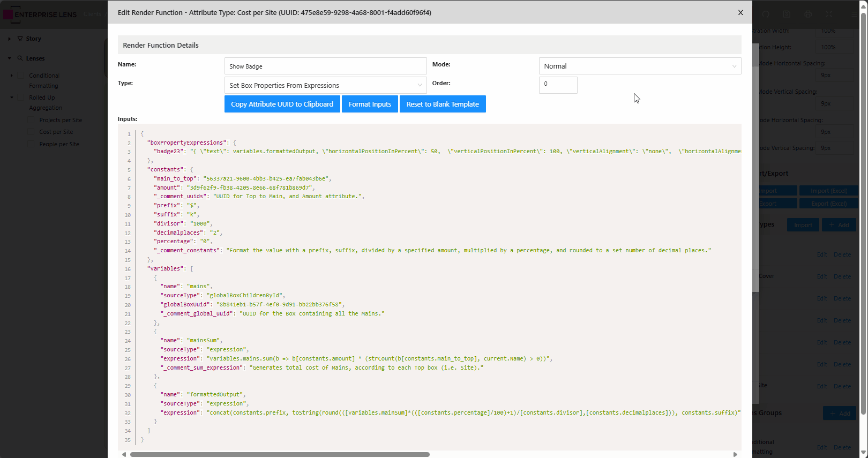Image resolution: width=868 pixels, height=458 pixels.
Task: Click the save icon in top toolbar
Action: point(787,14)
